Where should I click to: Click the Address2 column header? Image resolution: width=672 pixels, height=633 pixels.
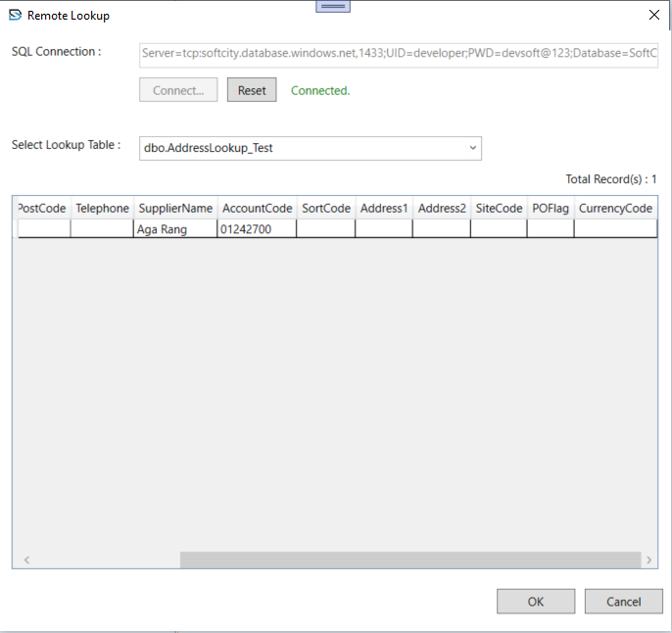tap(442, 209)
